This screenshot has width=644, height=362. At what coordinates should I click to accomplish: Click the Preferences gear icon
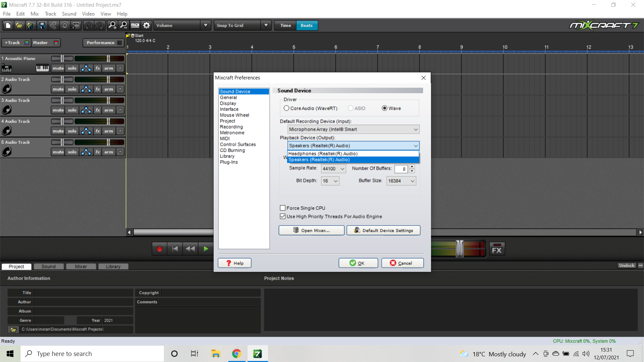tap(147, 25)
